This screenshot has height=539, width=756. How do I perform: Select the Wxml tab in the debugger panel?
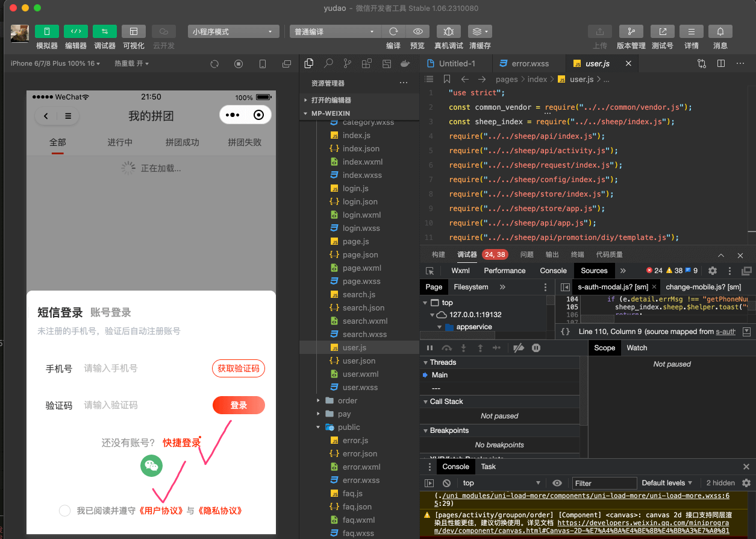460,270
